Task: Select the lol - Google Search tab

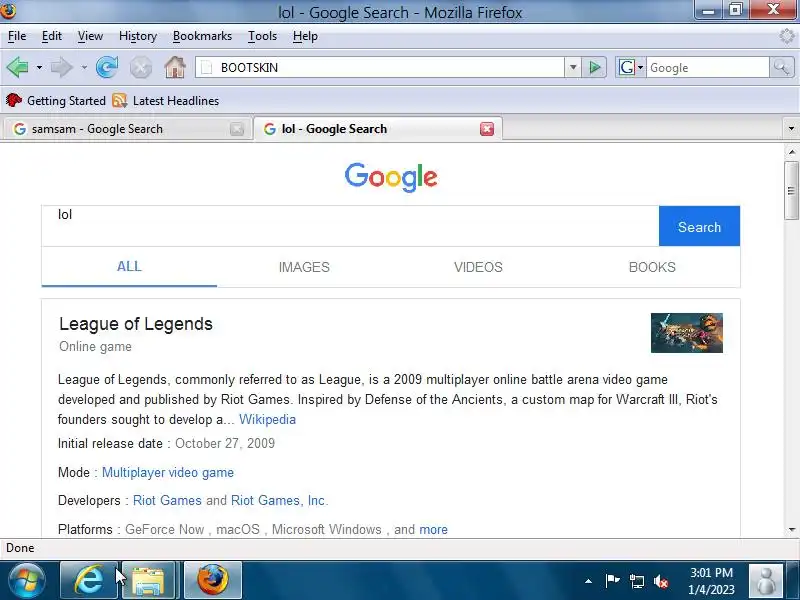Action: click(378, 129)
